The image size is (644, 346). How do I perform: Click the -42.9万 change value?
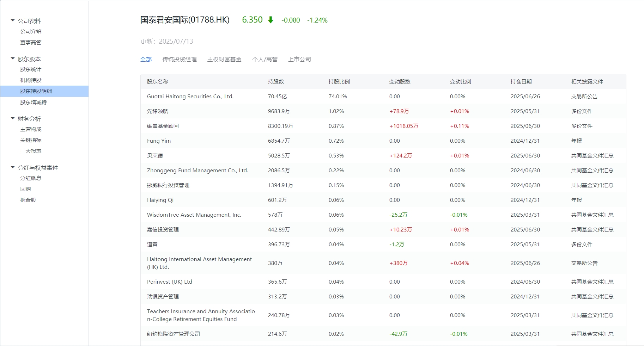tap(398, 334)
